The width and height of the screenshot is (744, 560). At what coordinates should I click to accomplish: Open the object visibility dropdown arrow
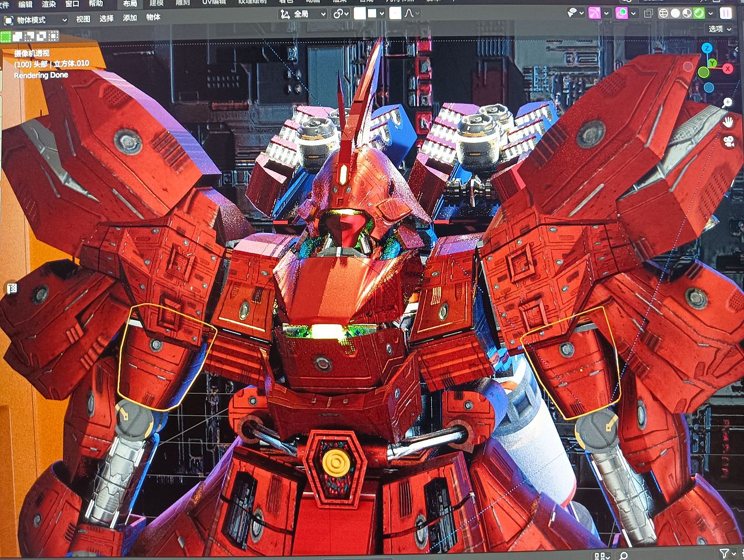click(x=581, y=12)
